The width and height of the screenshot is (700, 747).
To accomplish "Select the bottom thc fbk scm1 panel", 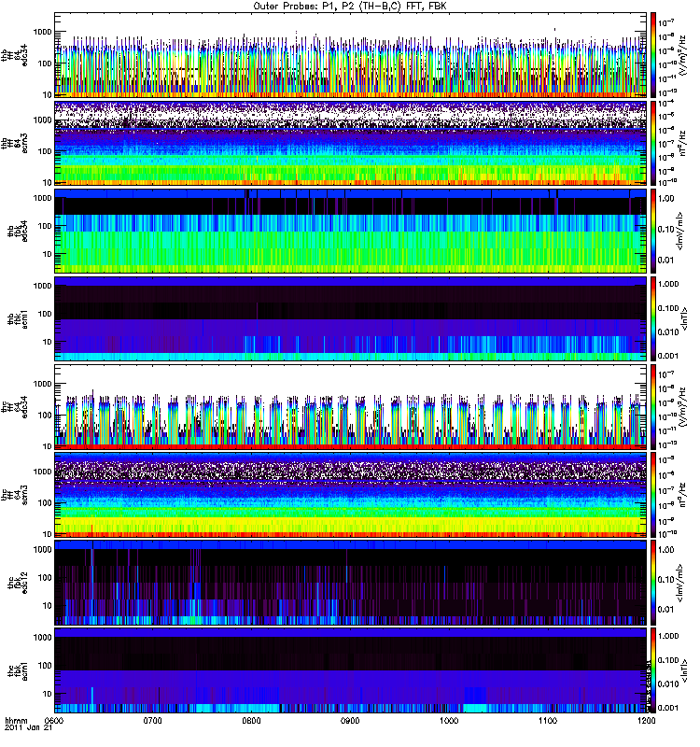I will click(x=351, y=669).
